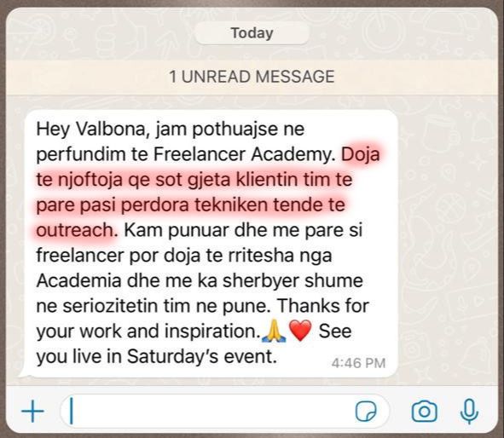This screenshot has height=438, width=504.
Task: Start voice recording with the microphone icon
Action: [x=469, y=411]
